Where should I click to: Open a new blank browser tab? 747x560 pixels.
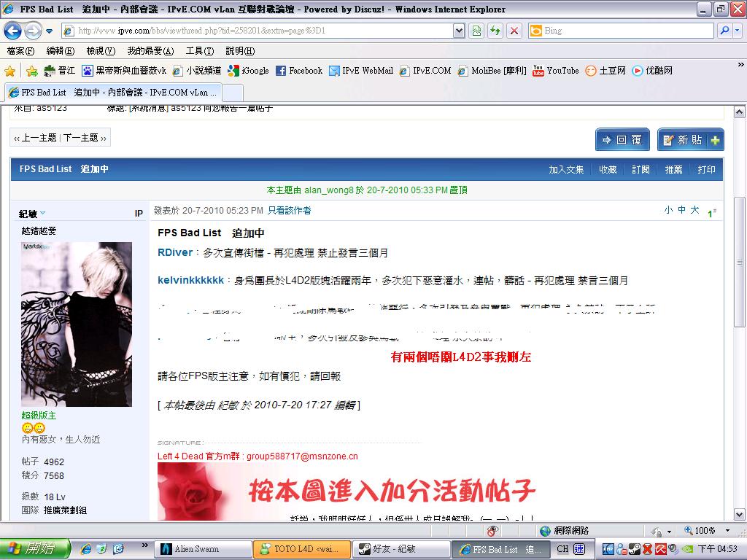(233, 93)
